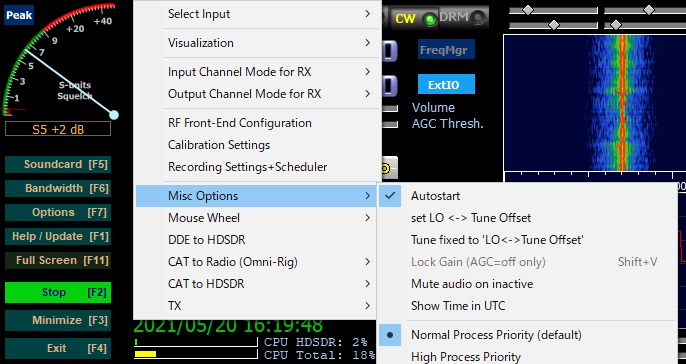
Task: Click the CPU Total usage readout
Action: coord(319,354)
